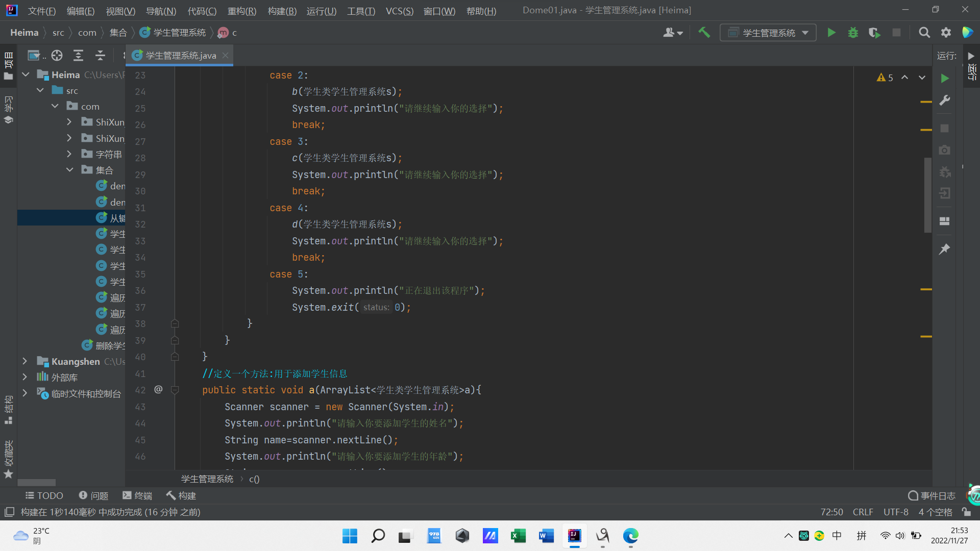Expand the 字符串 package folder
The width and height of the screenshot is (980, 551).
69,154
